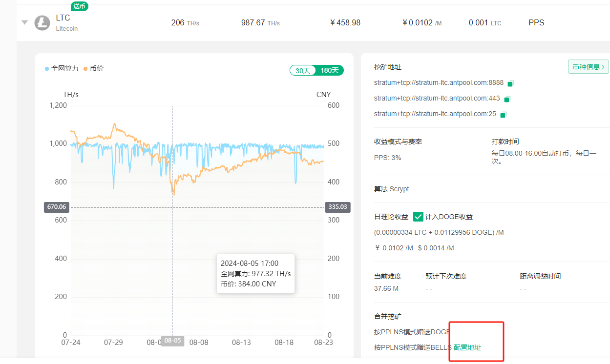Toggle the 币价 legend series
Image resolution: width=610 pixels, height=364 pixels.
coord(93,69)
